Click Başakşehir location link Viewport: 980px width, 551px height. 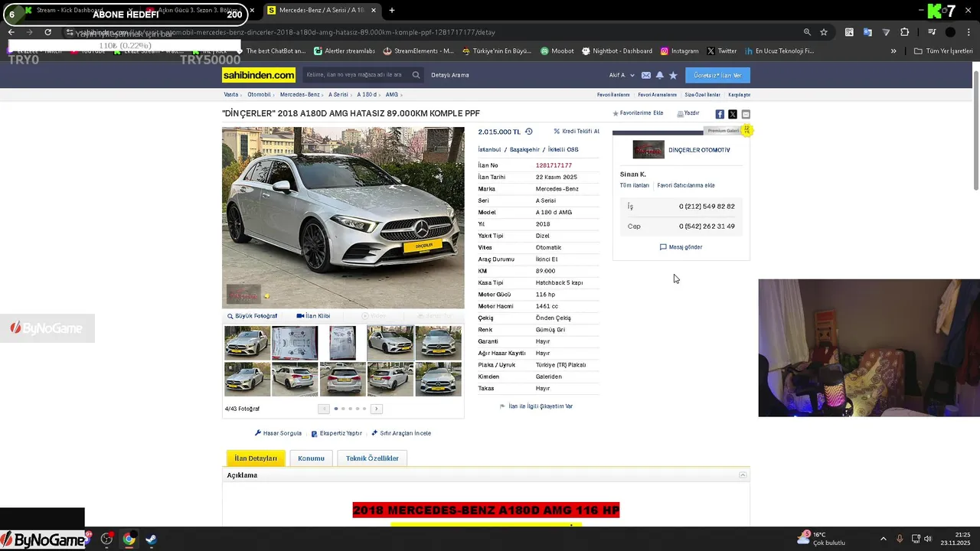tap(524, 150)
